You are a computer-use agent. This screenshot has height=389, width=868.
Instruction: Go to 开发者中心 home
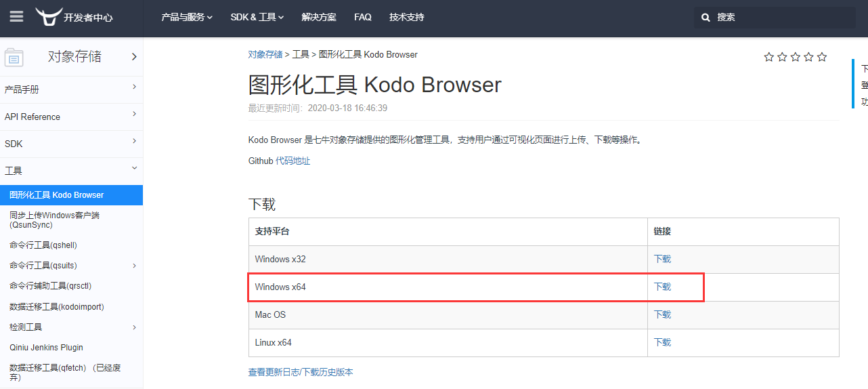[88, 18]
